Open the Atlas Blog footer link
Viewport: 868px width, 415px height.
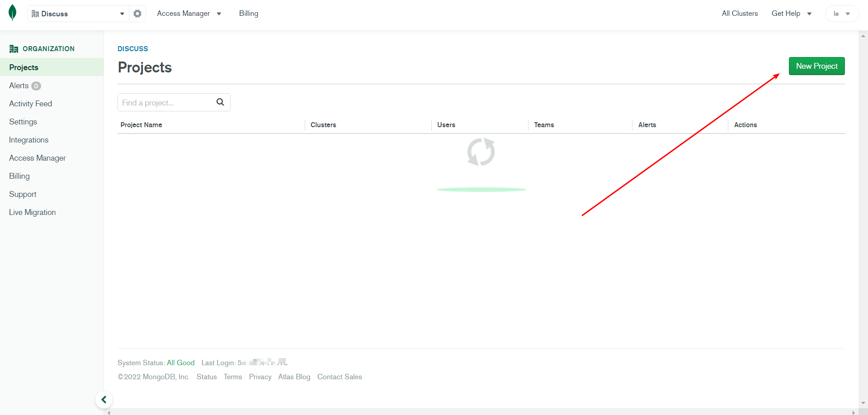294,377
